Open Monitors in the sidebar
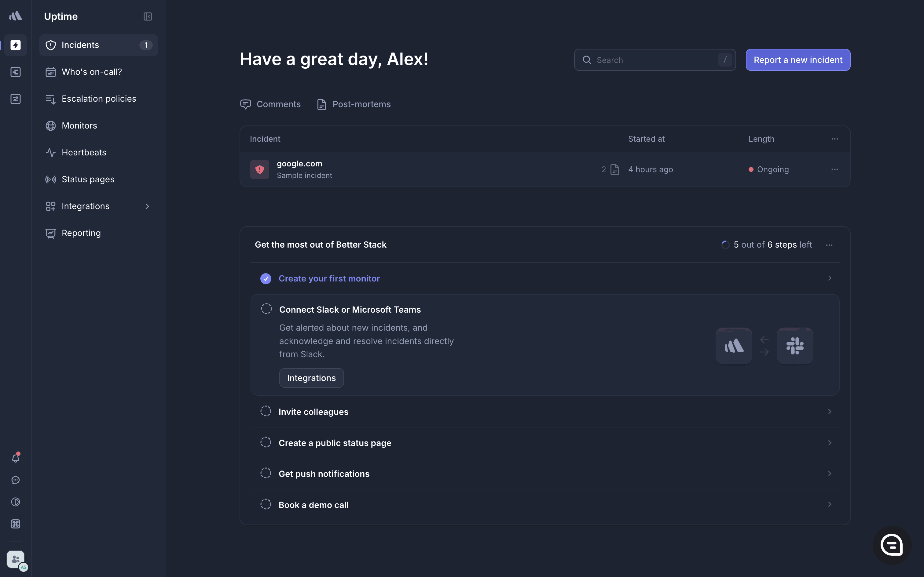The image size is (924, 577). tap(79, 125)
